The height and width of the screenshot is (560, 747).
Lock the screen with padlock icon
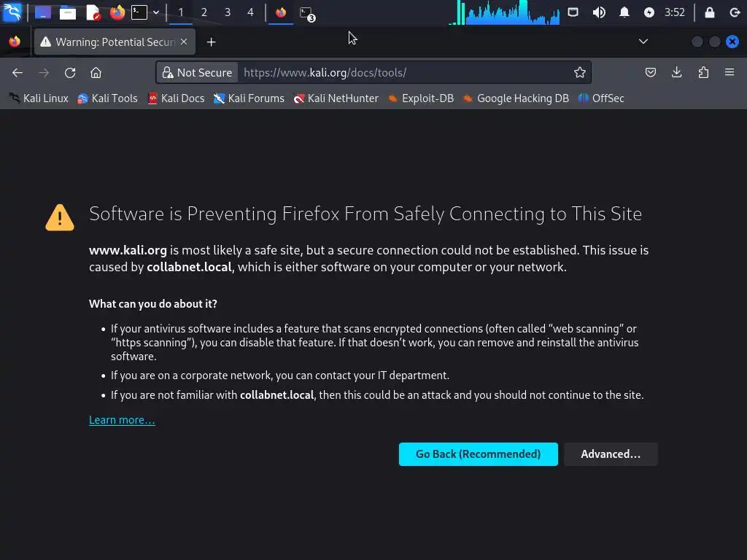point(709,12)
